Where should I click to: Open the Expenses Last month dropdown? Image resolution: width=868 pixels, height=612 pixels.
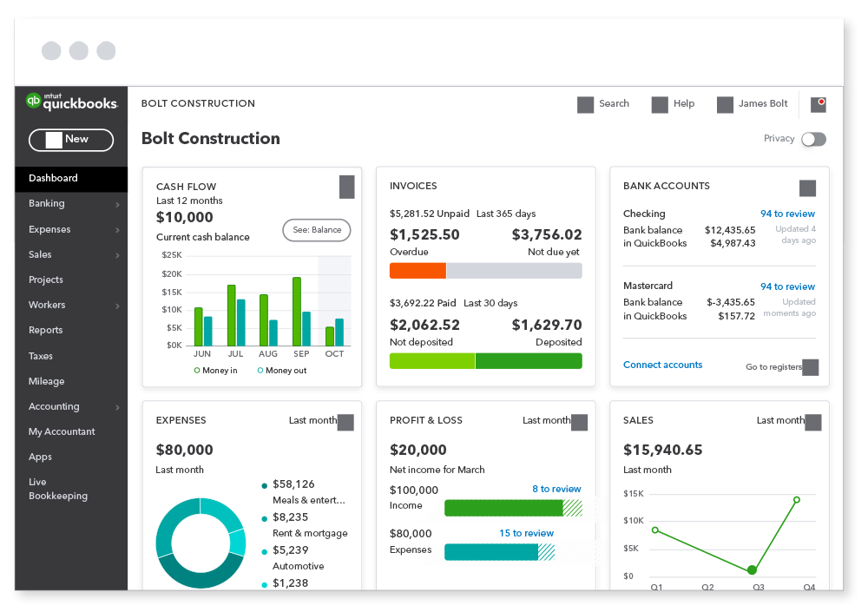pyautogui.click(x=345, y=422)
